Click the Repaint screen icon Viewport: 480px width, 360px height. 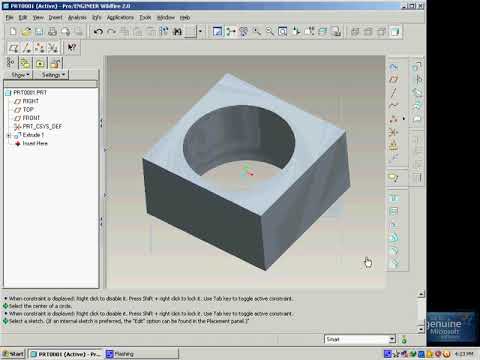click(217, 31)
